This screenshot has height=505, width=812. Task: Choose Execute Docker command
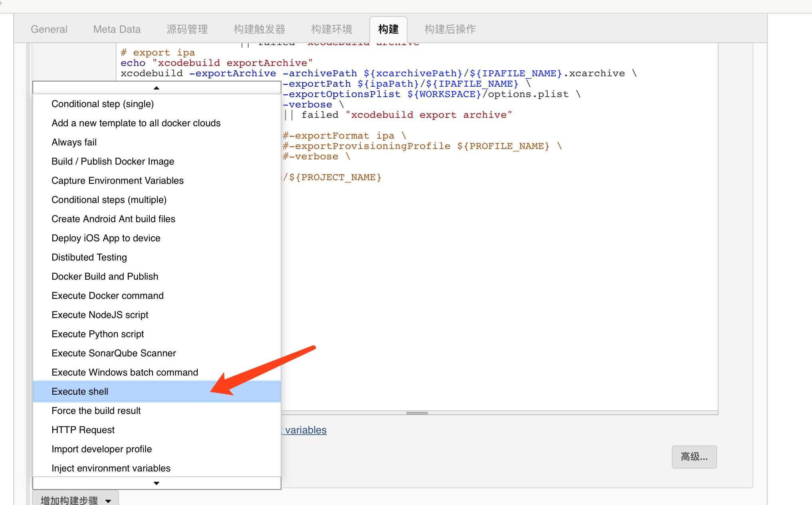pyautogui.click(x=157, y=296)
